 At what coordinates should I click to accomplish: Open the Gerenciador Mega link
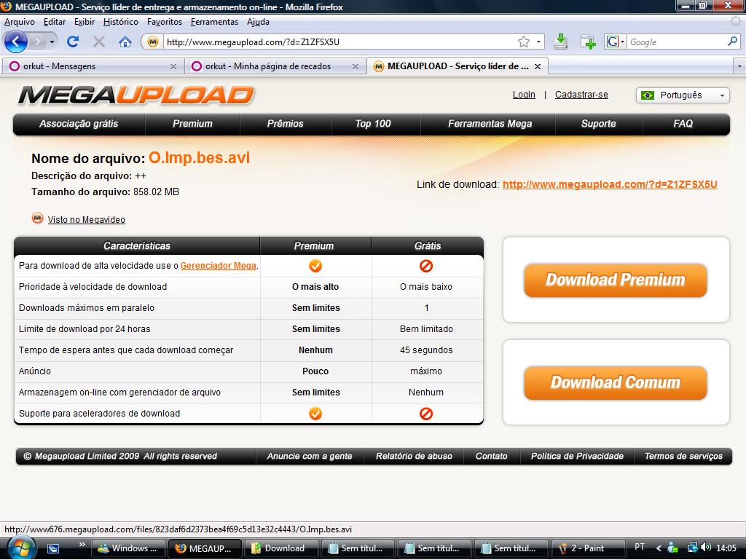pyautogui.click(x=218, y=266)
